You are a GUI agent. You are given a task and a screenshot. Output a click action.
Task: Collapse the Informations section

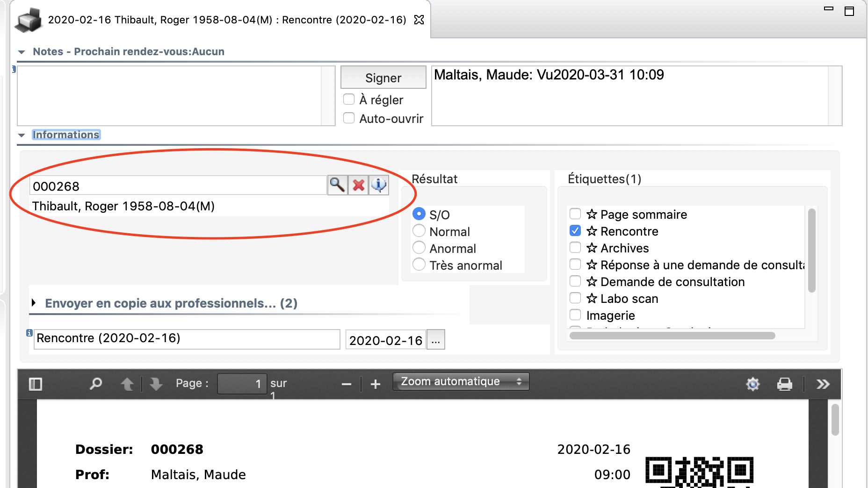coord(22,135)
